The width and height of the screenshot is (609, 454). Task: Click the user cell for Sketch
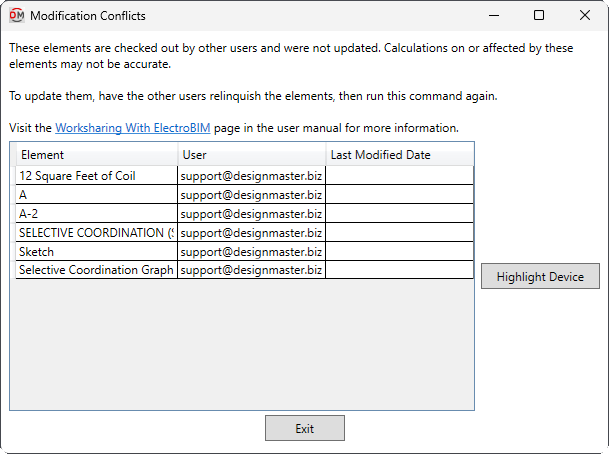pos(251,252)
